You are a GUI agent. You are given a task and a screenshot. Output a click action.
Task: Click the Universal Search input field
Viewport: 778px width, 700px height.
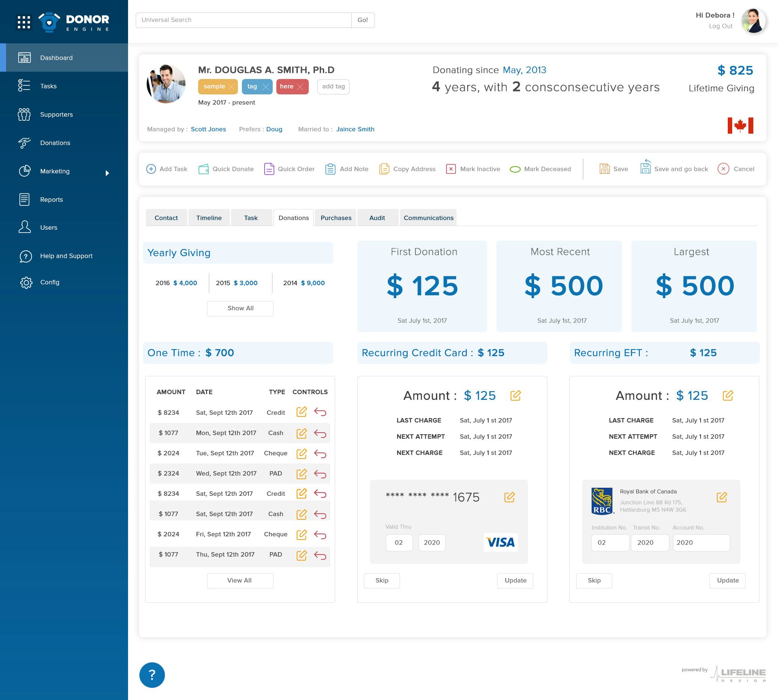tap(245, 19)
